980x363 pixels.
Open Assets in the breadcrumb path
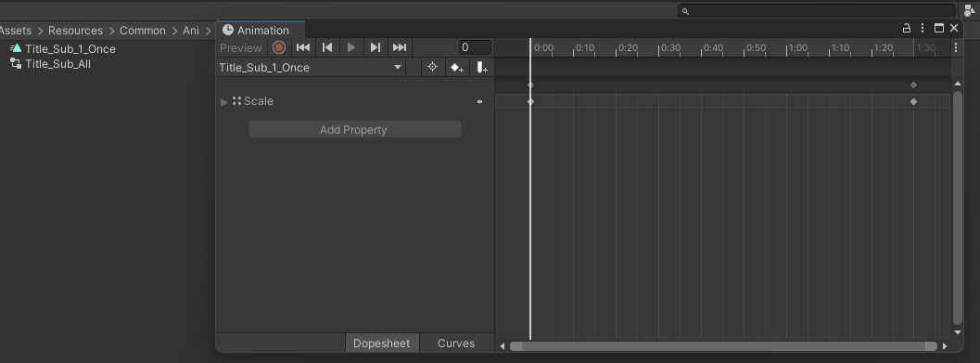(16, 31)
